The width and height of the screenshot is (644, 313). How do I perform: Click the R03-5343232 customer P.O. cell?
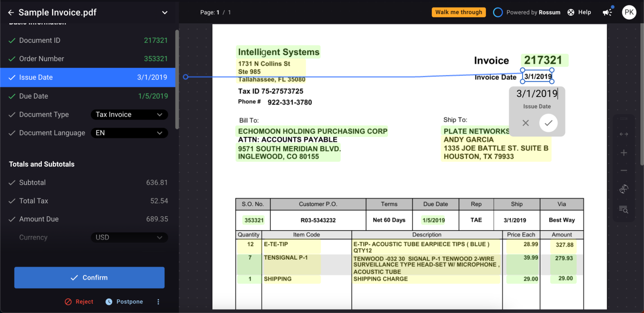click(318, 220)
